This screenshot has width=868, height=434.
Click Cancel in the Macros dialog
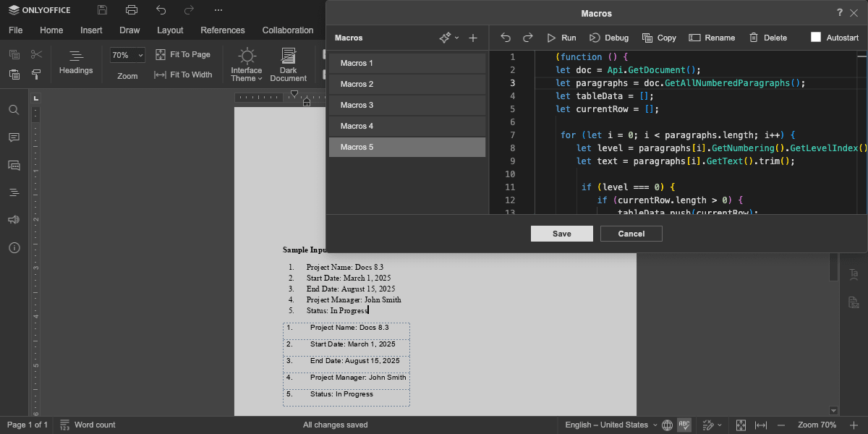pyautogui.click(x=631, y=234)
